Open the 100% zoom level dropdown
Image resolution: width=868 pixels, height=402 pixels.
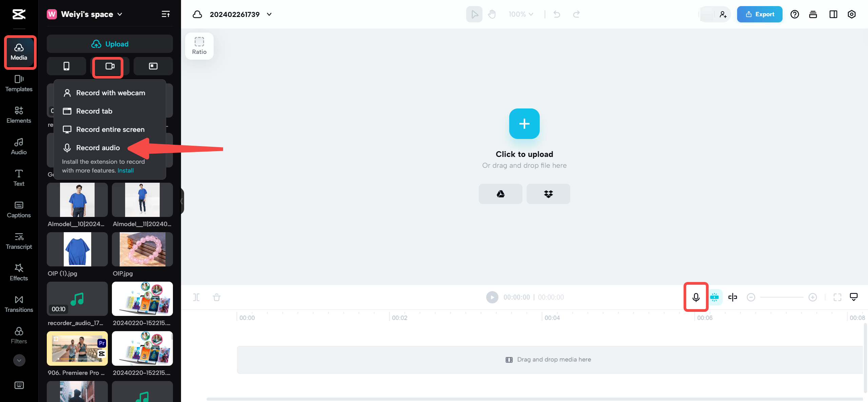click(521, 14)
